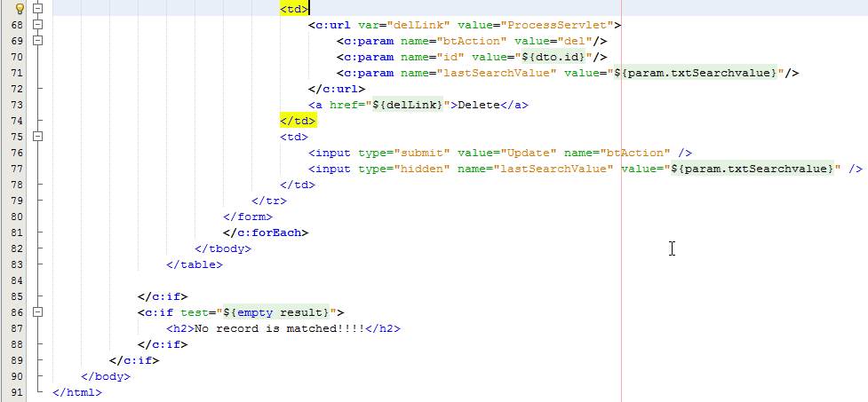Click the closing </c:url> tag
This screenshot has height=402, width=868.
tap(337, 89)
